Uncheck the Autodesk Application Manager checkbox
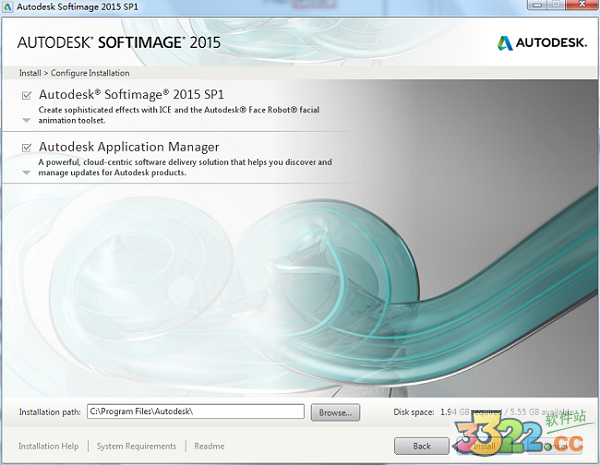The width and height of the screenshot is (600, 465). pos(26,147)
